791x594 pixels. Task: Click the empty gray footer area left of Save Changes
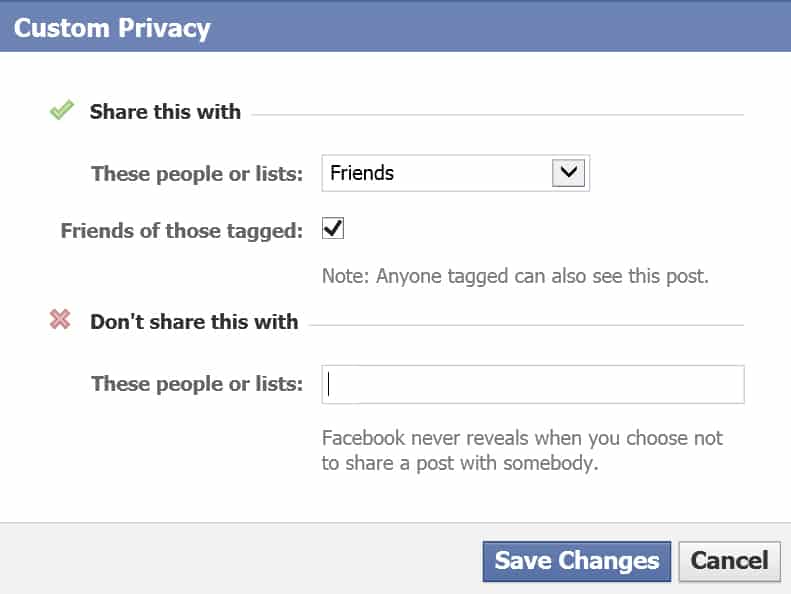tap(240, 559)
